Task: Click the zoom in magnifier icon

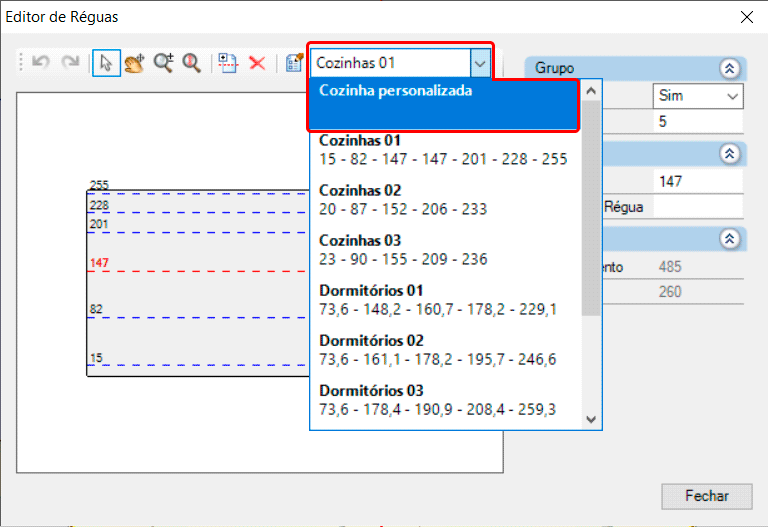Action: (163, 63)
